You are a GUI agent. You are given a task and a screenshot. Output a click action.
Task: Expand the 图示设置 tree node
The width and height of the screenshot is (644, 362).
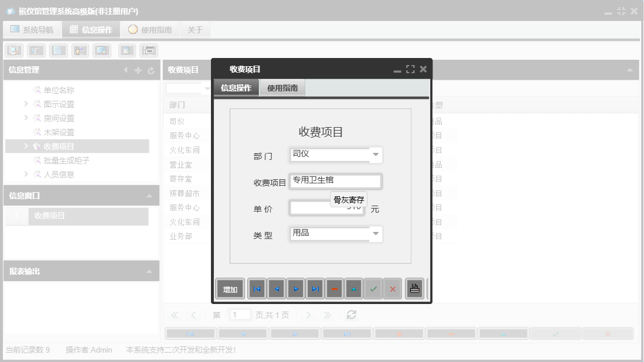point(25,104)
